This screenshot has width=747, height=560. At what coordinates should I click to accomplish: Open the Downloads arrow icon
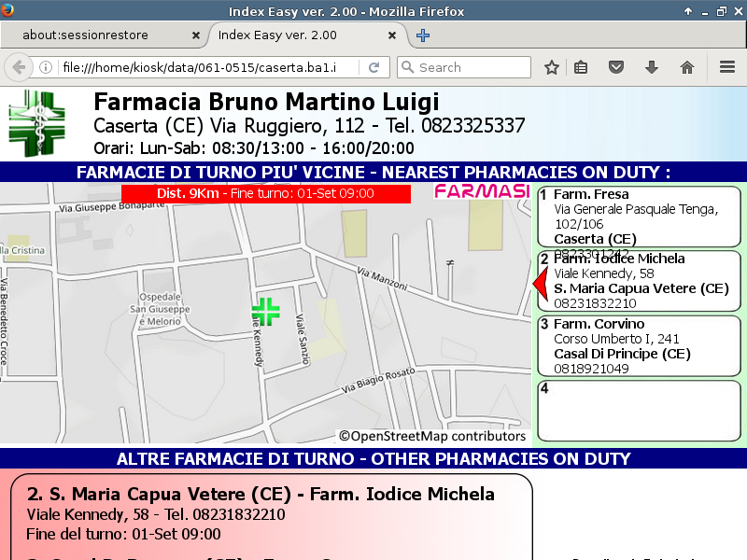pos(652,67)
